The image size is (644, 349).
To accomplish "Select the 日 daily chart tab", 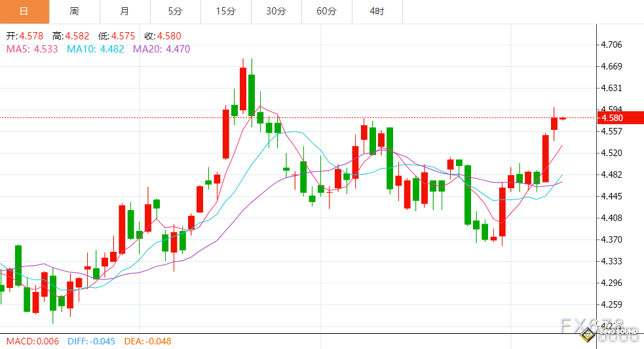I will pos(25,12).
